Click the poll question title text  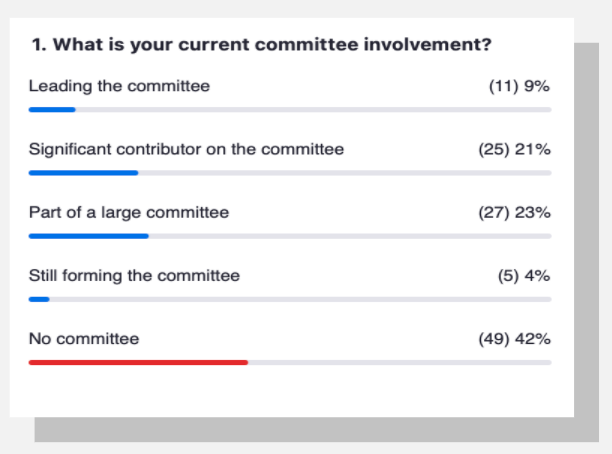click(262, 44)
